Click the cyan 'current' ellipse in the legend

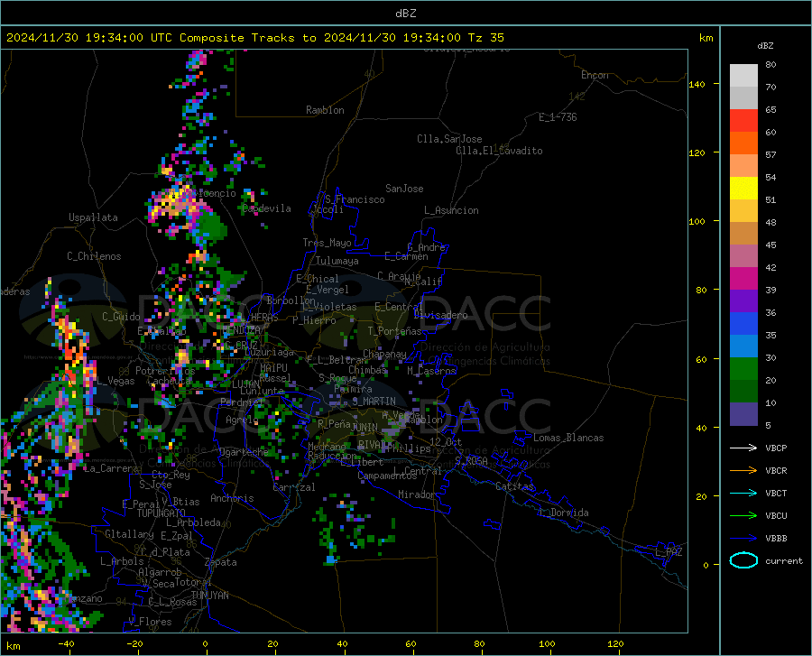[743, 560]
